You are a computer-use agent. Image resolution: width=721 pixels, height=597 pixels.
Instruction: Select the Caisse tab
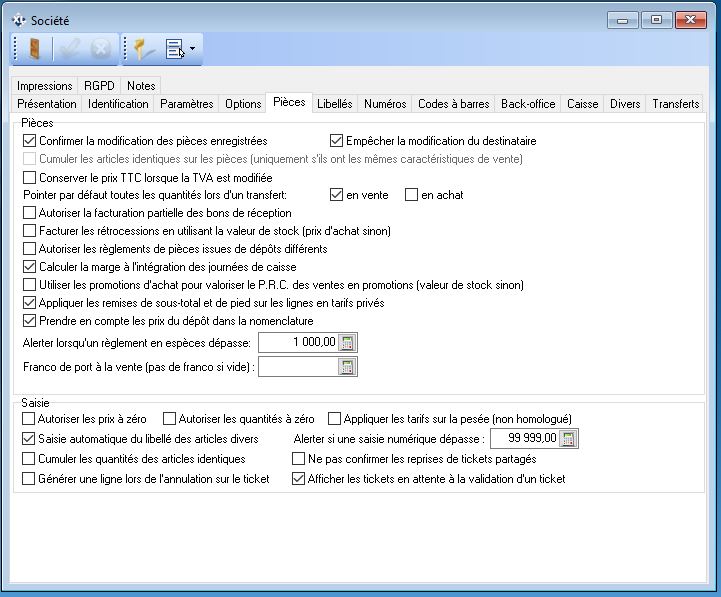(583, 104)
